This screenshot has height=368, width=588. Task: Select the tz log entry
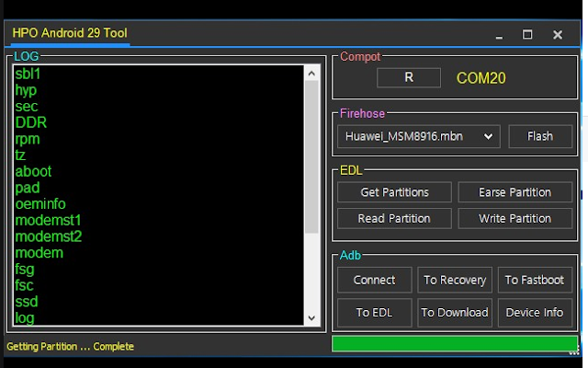20,155
